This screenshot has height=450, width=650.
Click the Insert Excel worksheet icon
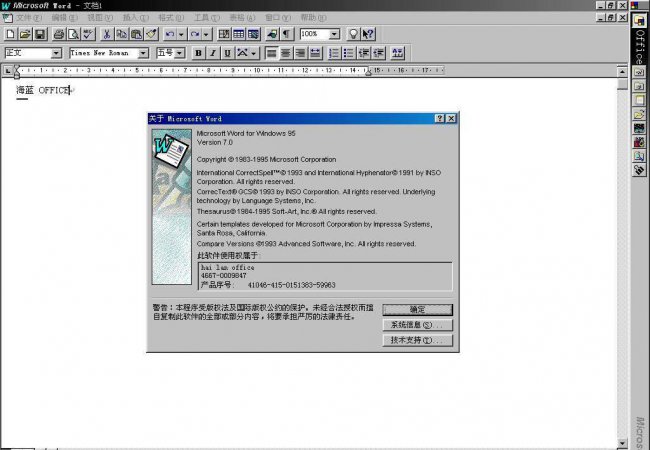253,34
